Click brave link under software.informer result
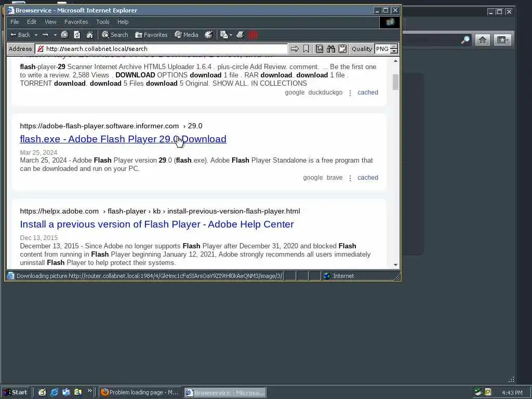The height and width of the screenshot is (399, 532). (x=335, y=178)
